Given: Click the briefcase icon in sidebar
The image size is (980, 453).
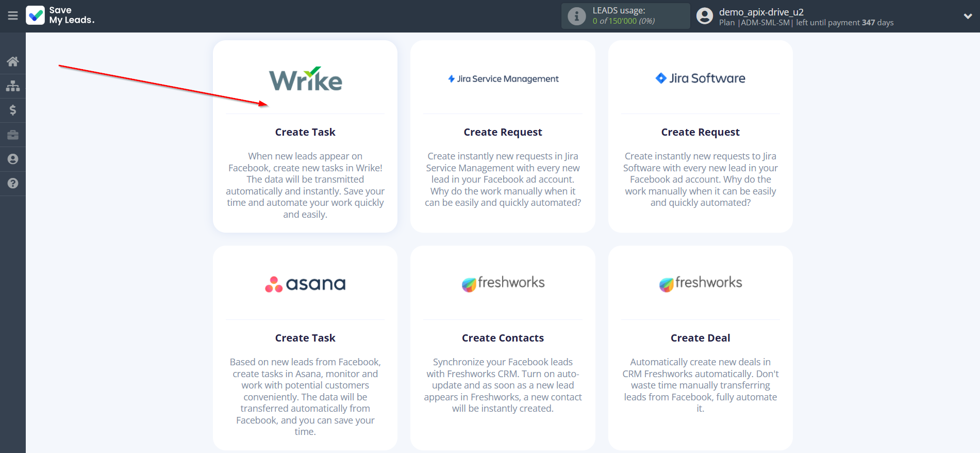Looking at the screenshot, I should (13, 135).
